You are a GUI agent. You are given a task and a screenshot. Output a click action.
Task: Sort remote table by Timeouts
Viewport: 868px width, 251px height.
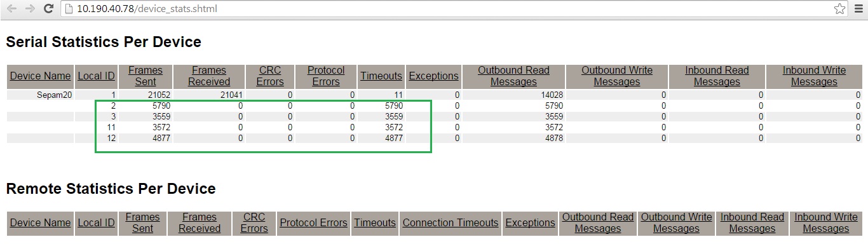click(375, 223)
